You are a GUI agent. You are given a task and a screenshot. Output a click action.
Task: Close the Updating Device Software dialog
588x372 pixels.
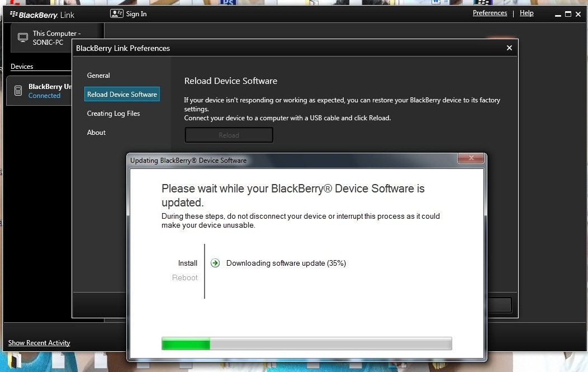471,158
